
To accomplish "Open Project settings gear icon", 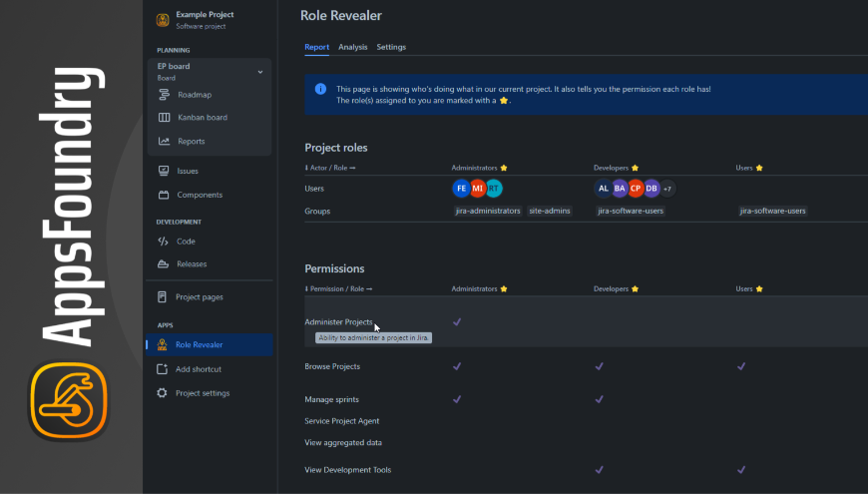I will [x=163, y=393].
